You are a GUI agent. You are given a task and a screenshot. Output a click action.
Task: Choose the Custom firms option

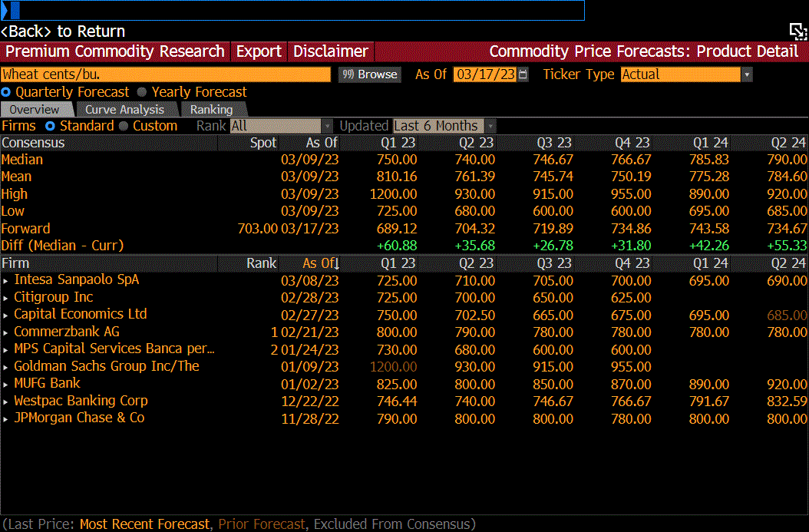click(x=124, y=126)
